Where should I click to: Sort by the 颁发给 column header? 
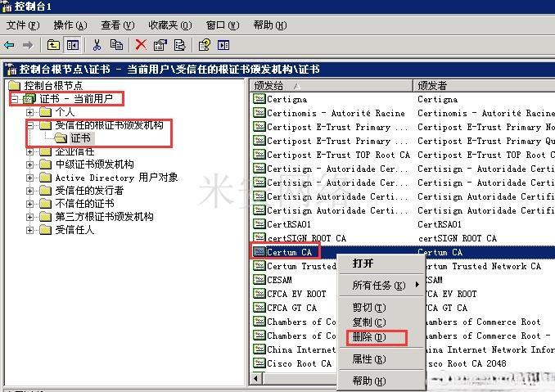tap(332, 85)
